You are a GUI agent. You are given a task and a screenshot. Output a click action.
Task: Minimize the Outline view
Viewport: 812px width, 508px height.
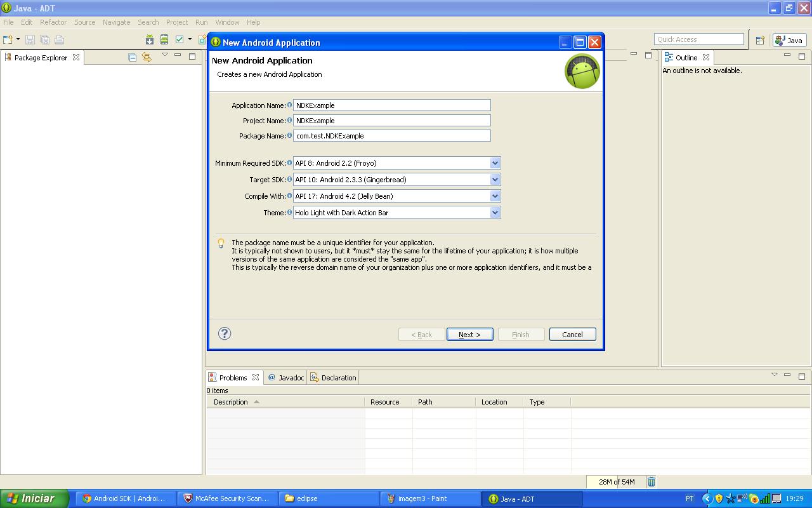(x=787, y=55)
